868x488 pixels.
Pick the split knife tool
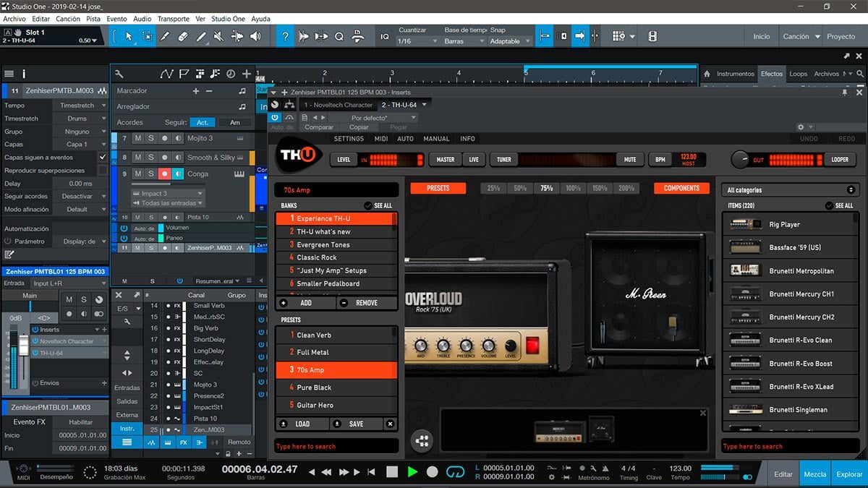tap(165, 36)
